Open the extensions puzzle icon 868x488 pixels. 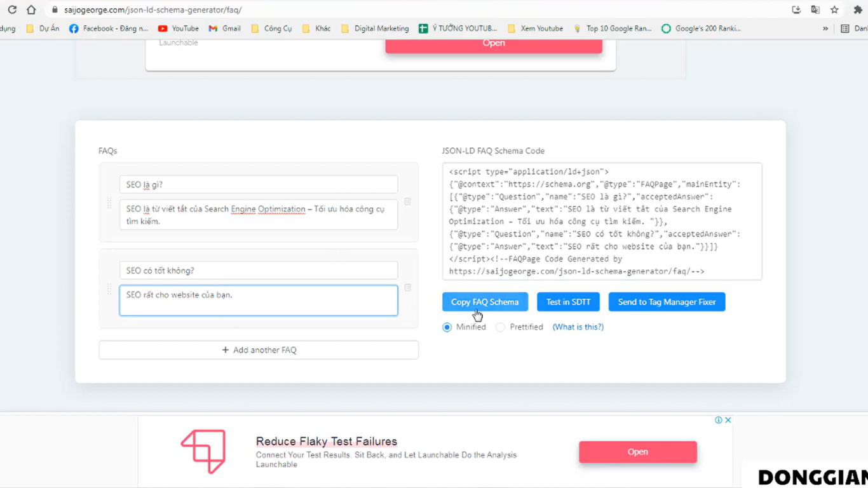click(858, 10)
